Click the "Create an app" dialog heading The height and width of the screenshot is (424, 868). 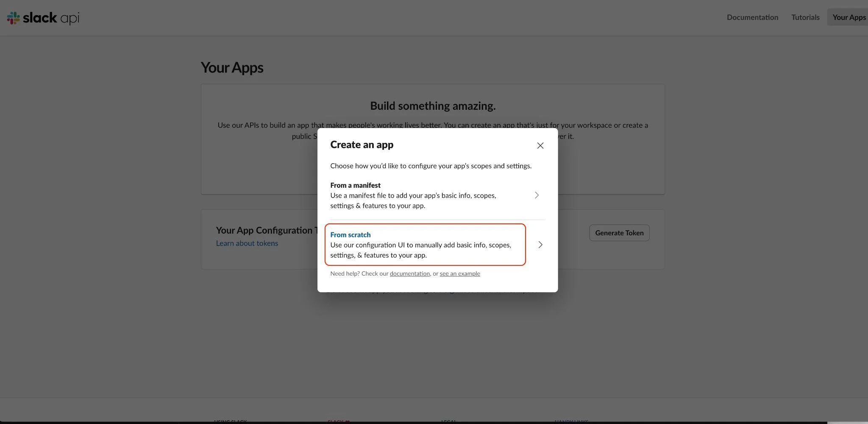[362, 145]
